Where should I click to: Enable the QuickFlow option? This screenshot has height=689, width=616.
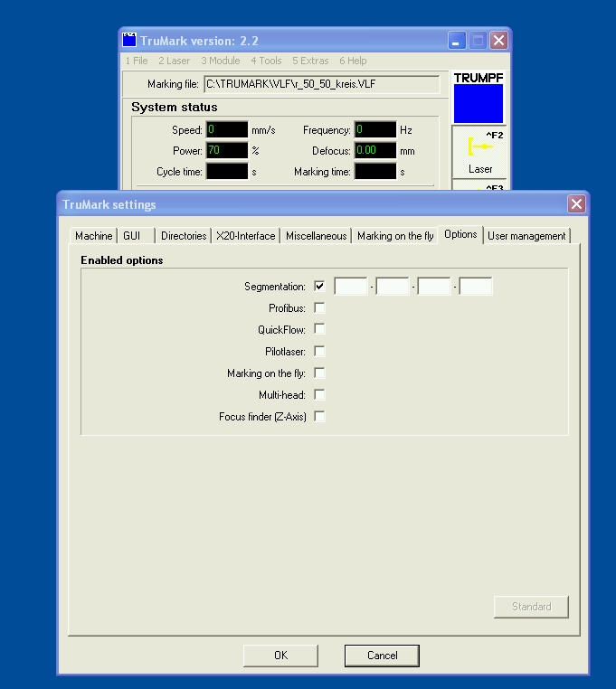(319, 329)
